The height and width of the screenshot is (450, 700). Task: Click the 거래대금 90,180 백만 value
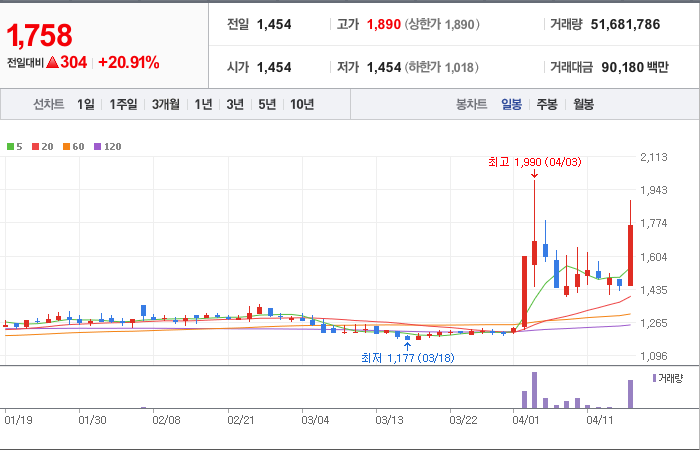634,67
